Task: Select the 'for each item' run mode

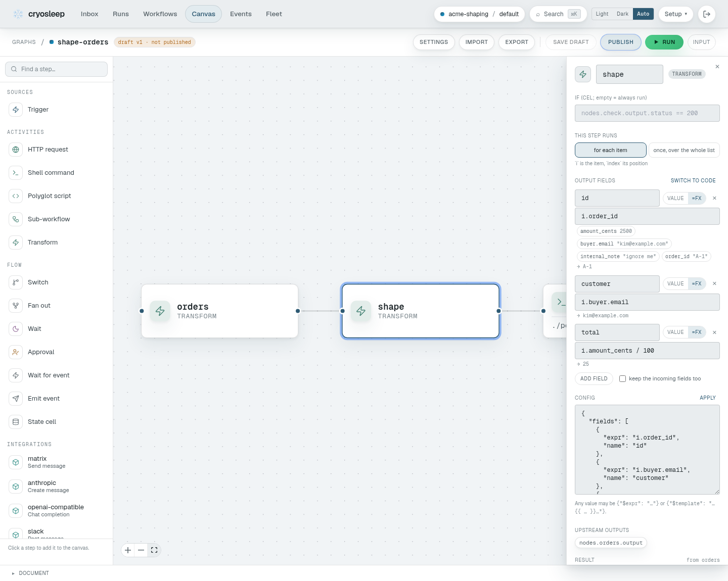Action: click(611, 150)
